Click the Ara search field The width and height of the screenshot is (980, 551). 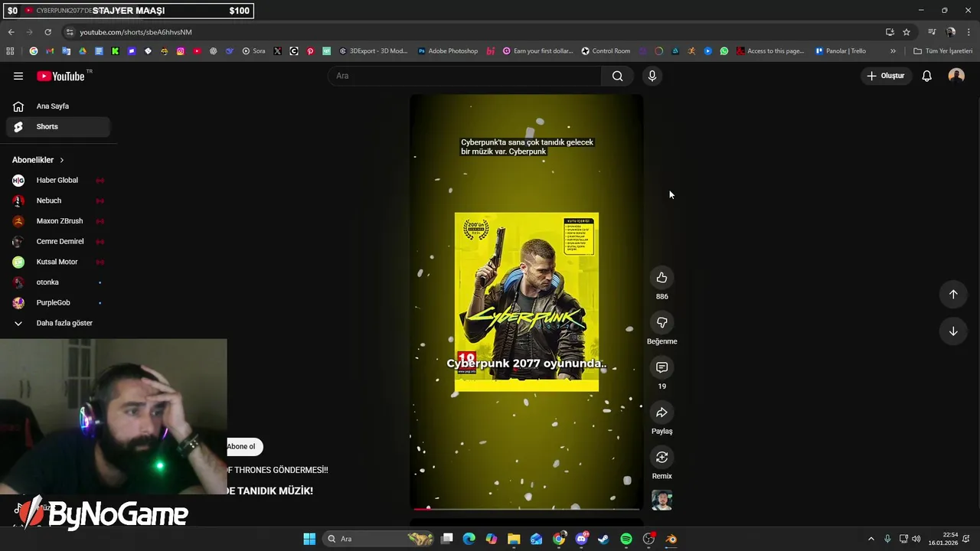coord(465,76)
